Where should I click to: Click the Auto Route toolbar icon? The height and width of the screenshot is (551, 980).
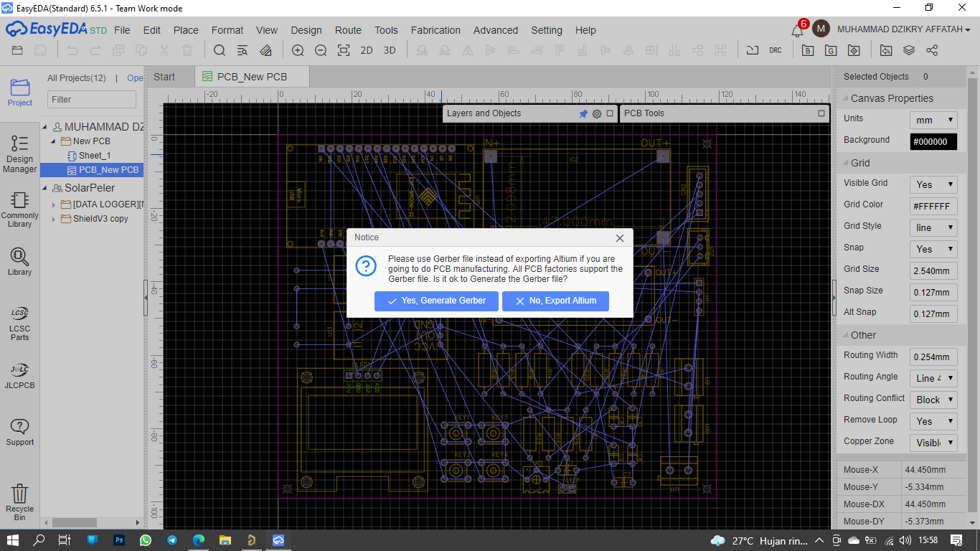coord(752,50)
